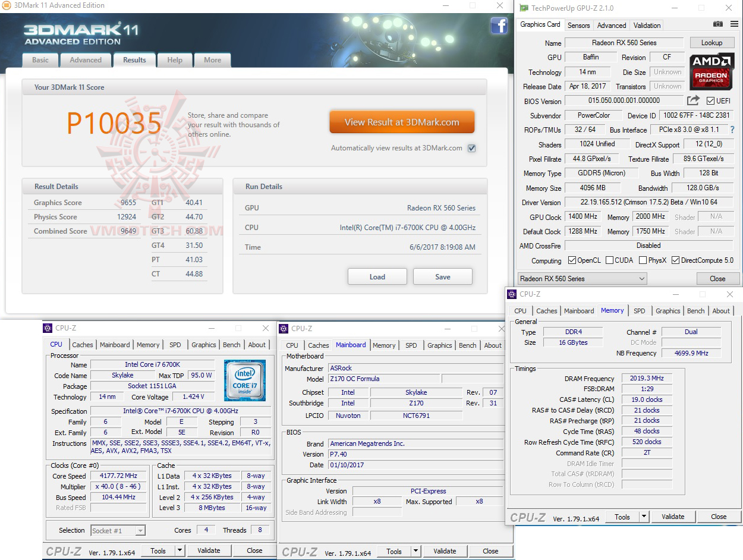The width and height of the screenshot is (743, 560).
Task: Click the Combined Score value 9649
Action: coord(128,231)
